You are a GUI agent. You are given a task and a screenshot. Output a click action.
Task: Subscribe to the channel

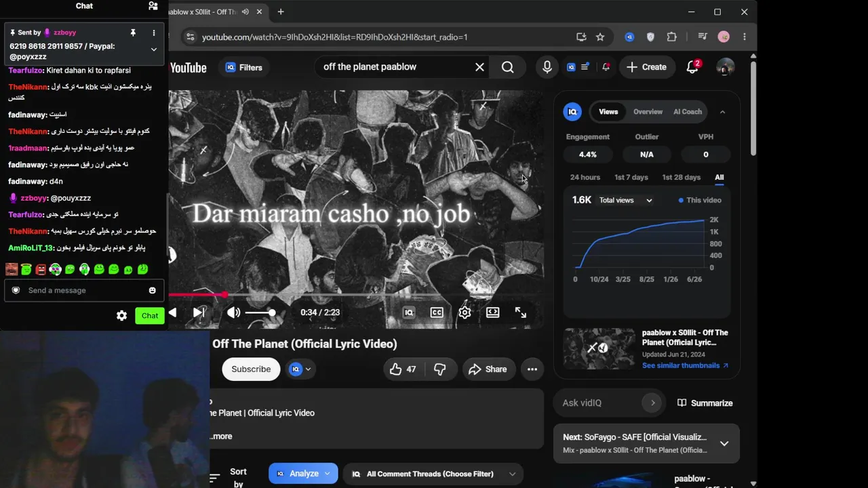coord(251,369)
